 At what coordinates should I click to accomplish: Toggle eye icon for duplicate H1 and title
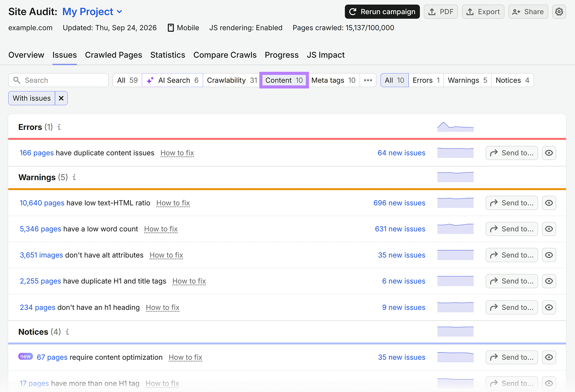[549, 281]
